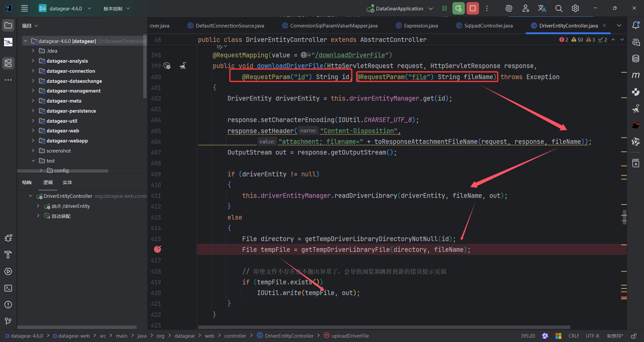Open the CRLF line separator selector
644x342 pixels.
click(574, 336)
